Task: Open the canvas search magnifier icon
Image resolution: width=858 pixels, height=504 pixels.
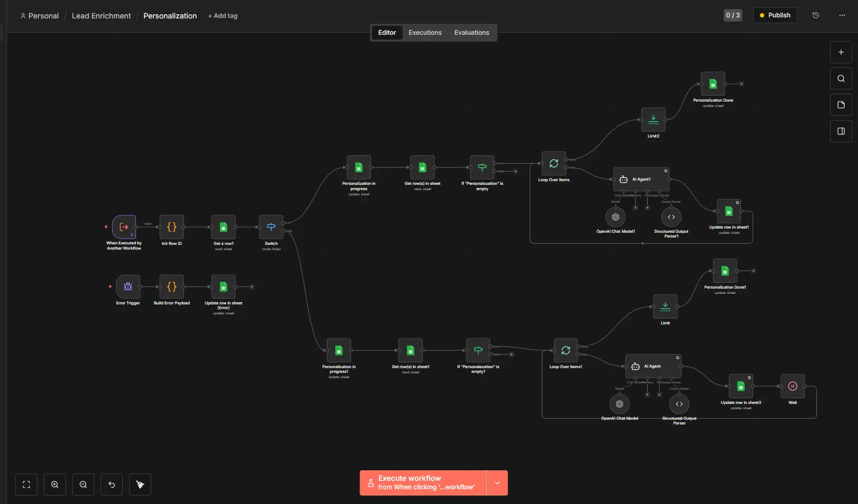Action: [x=841, y=78]
